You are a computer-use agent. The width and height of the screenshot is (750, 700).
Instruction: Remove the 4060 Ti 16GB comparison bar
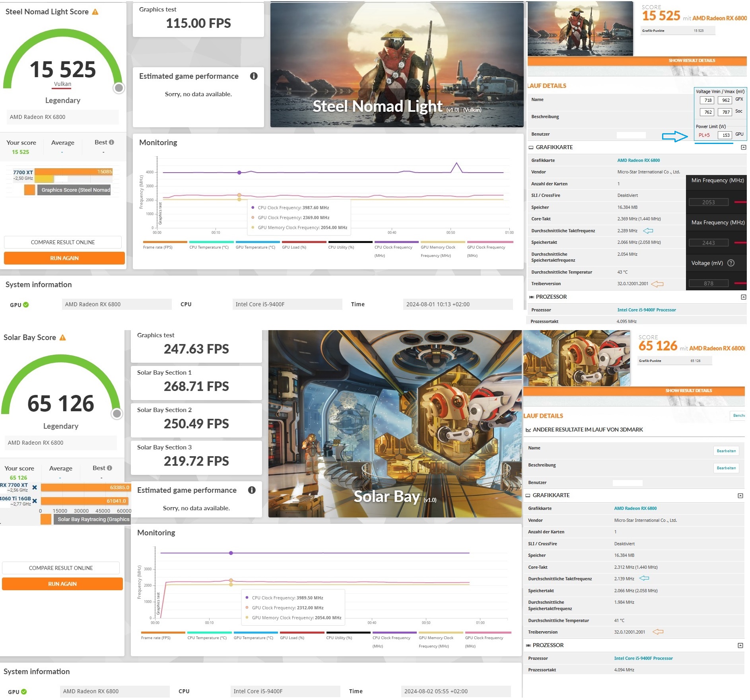35,501
